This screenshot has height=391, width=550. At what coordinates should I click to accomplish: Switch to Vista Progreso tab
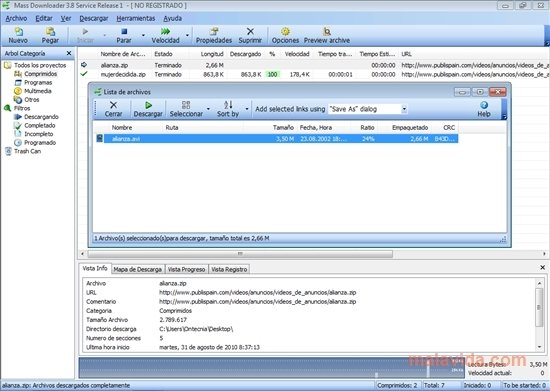[x=186, y=269]
